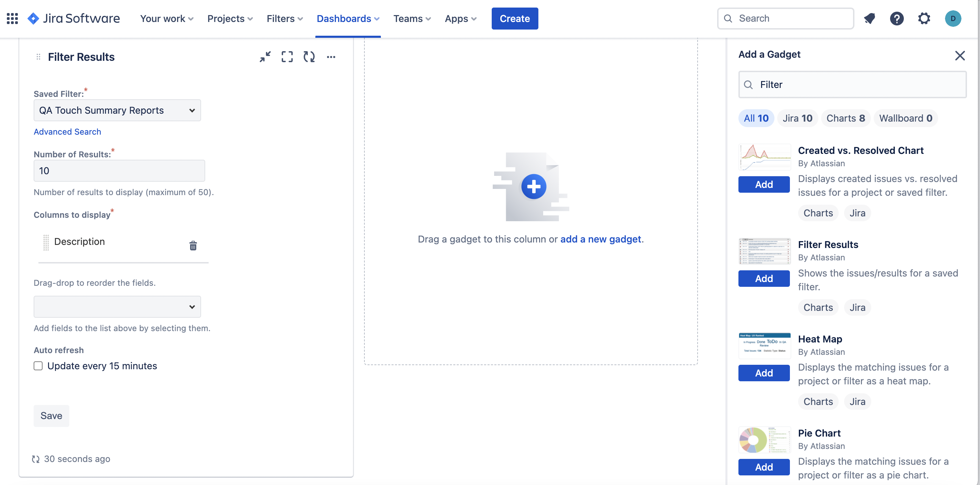980x485 pixels.
Task: Expand the Apps menu
Action: pyautogui.click(x=460, y=18)
